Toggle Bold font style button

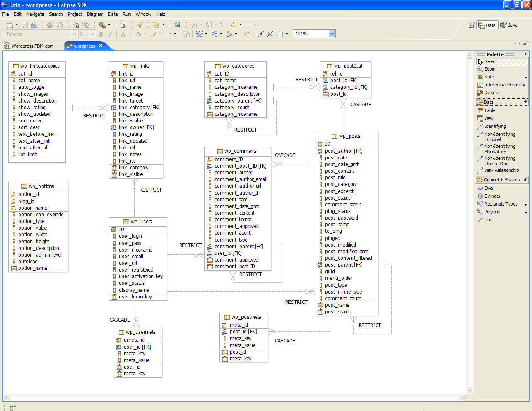[101, 34]
